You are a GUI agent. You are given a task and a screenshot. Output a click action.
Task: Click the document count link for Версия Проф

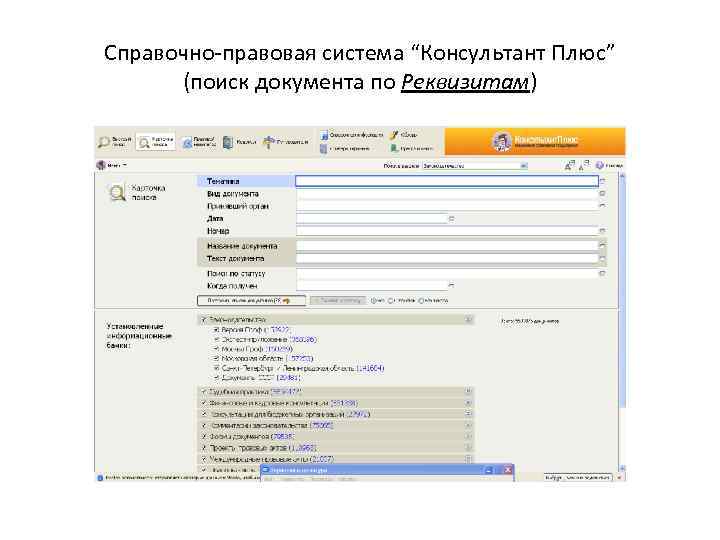point(280,330)
